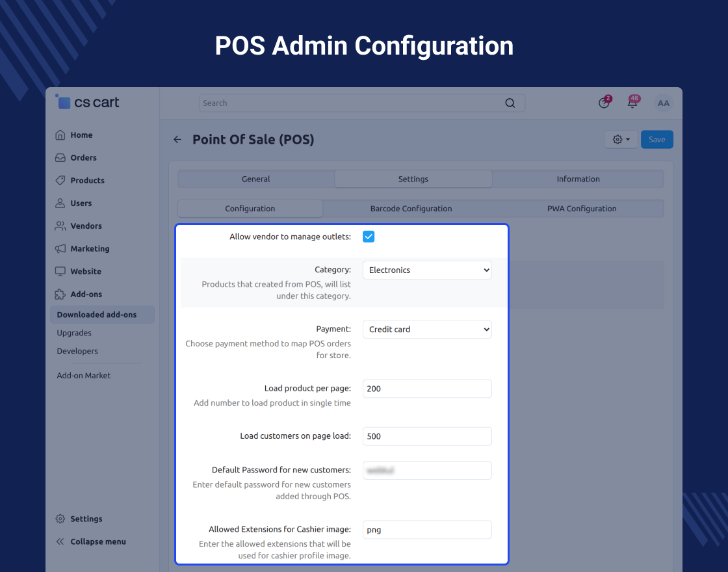
Task: Open Home from the sidebar
Action: point(81,135)
